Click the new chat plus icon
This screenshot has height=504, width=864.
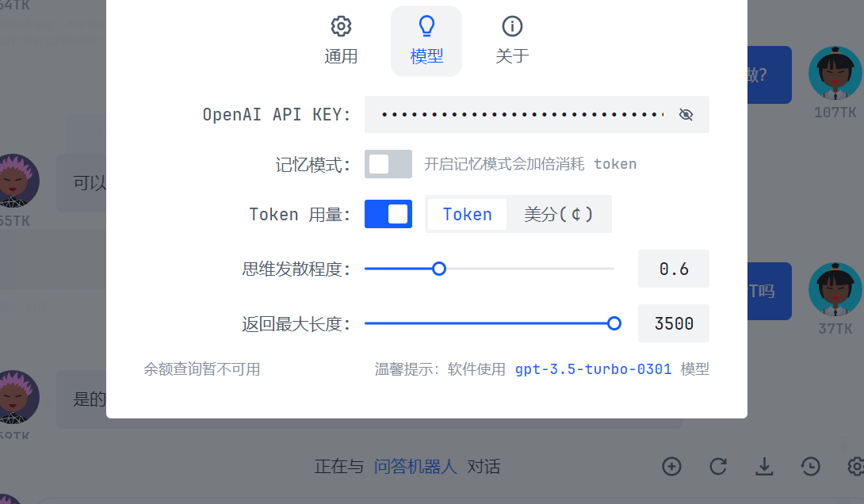coord(671,467)
